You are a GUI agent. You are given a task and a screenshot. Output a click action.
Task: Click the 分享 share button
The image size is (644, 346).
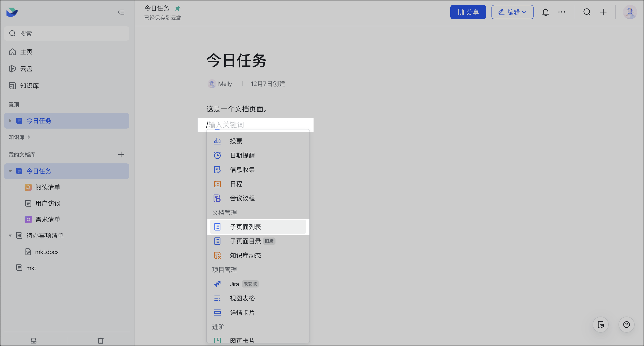(x=468, y=12)
